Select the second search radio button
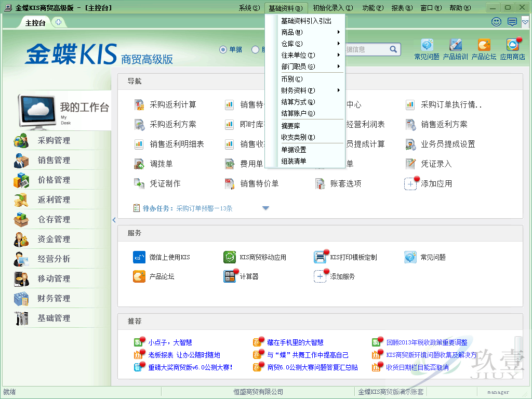This screenshot has height=399, width=532. coord(255,50)
